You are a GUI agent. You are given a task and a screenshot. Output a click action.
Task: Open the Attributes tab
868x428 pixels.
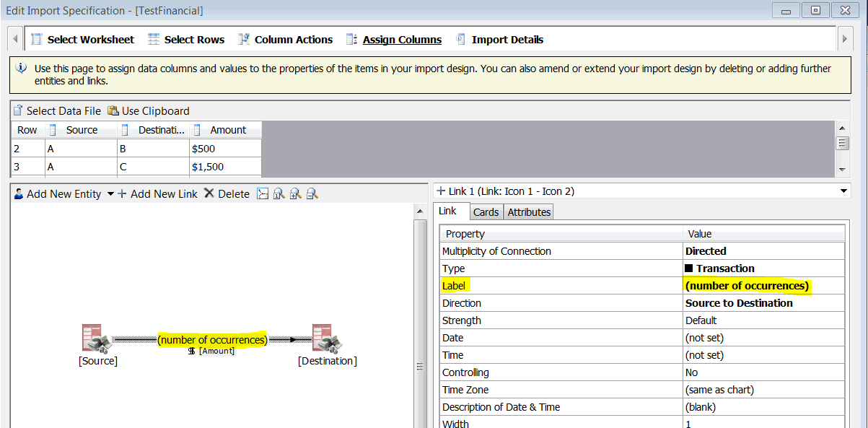pyautogui.click(x=529, y=211)
